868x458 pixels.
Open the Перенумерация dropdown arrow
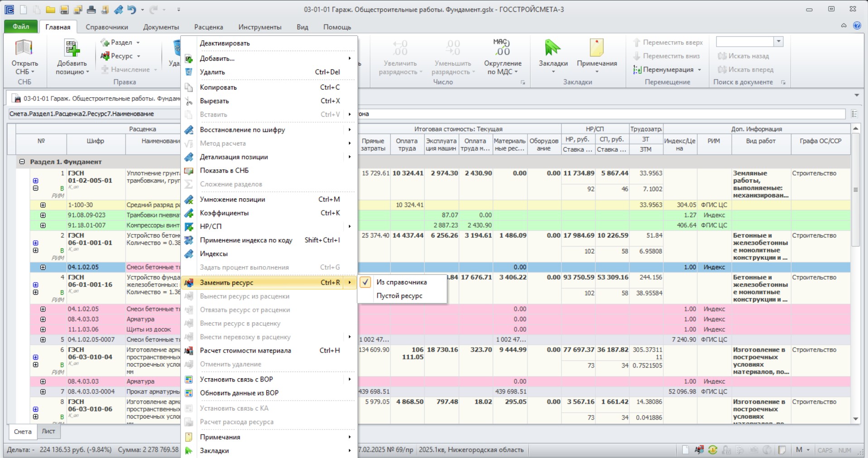700,70
